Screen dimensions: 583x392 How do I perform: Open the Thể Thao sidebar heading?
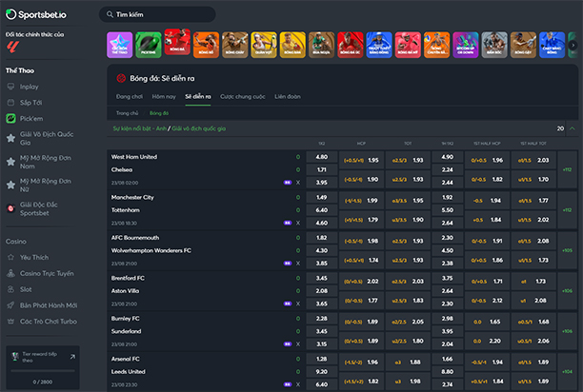(x=20, y=70)
